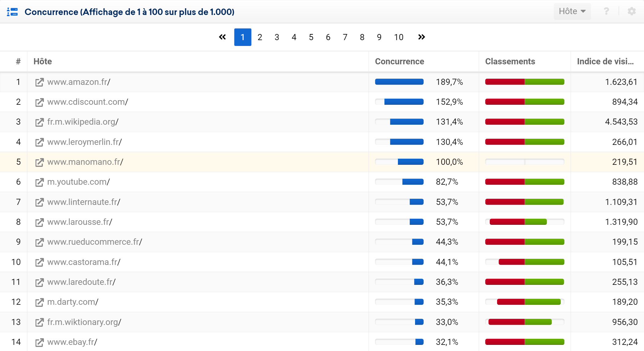Select the 100,0% concurrence value
The width and height of the screenshot is (644, 351).
(x=449, y=162)
